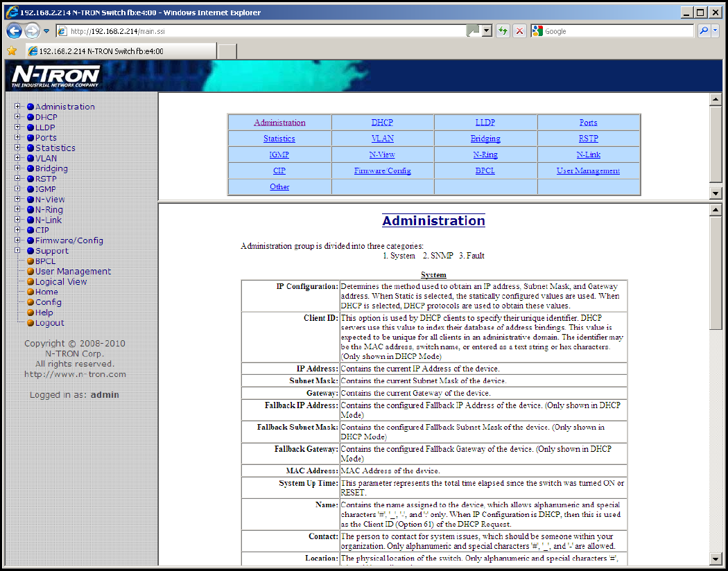This screenshot has height=571, width=728.
Task: Expand the Administration tree node
Action: [17, 106]
